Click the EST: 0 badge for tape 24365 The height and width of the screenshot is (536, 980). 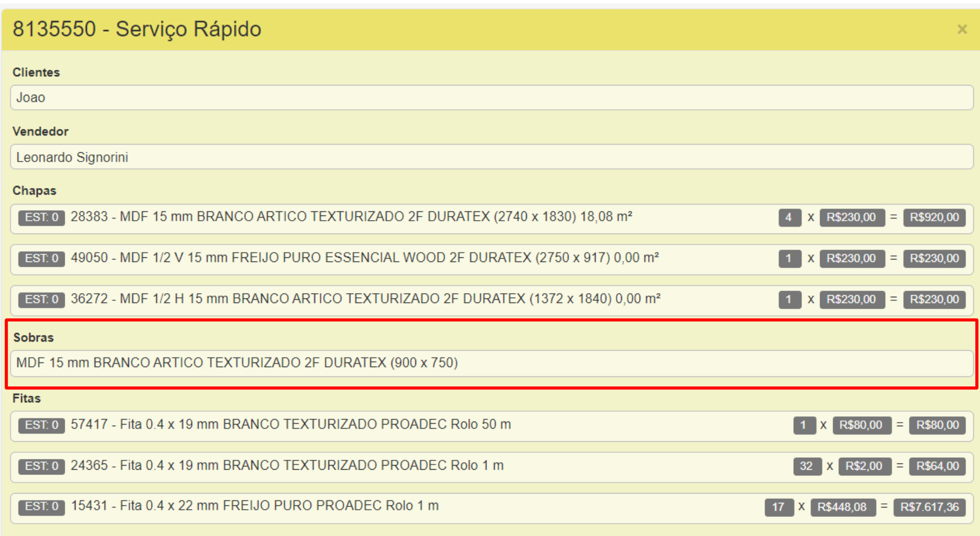coord(41,466)
